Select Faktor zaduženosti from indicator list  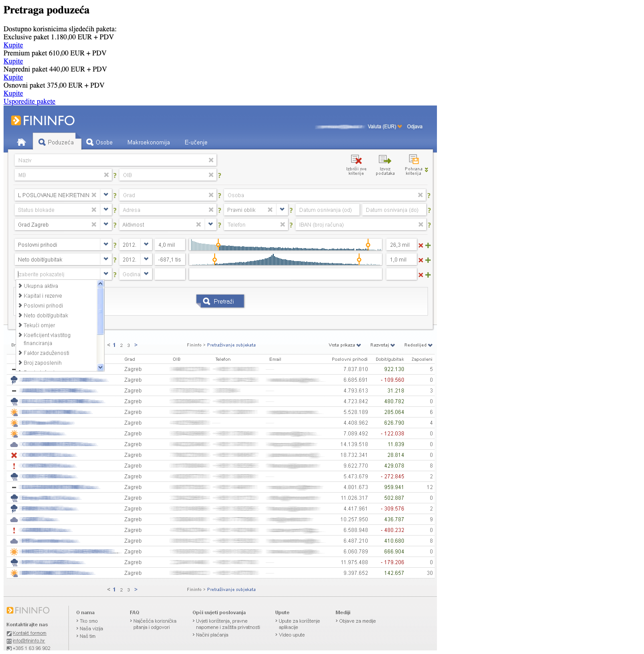coord(47,353)
